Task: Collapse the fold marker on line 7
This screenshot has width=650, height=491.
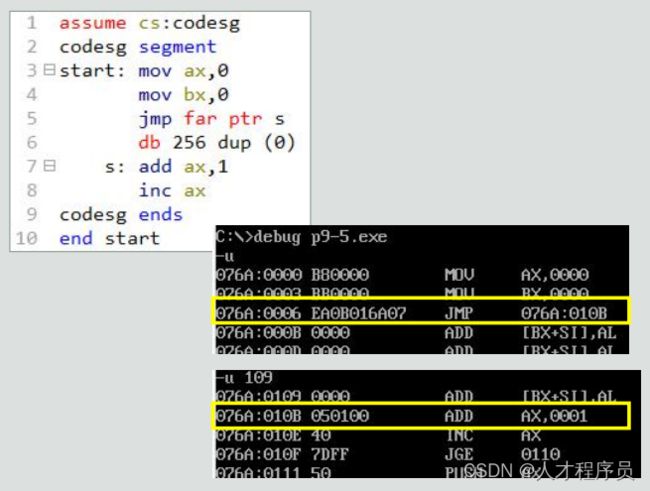Action: coord(49,166)
